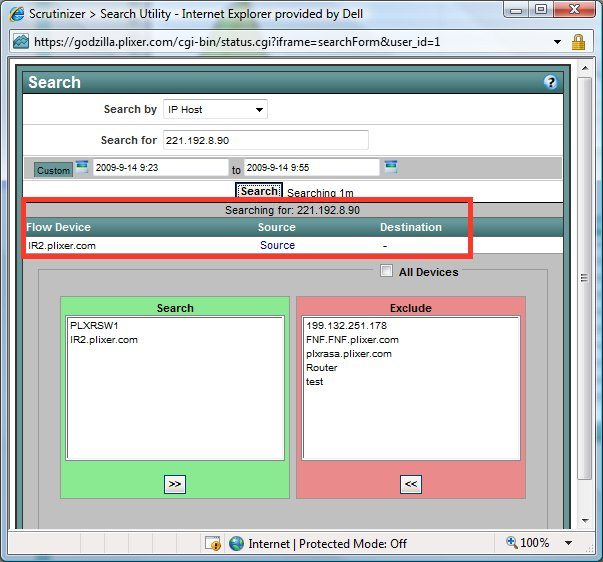Screen dimensions: 603x562
Task: Click the Flow Device column header
Action: [58, 227]
